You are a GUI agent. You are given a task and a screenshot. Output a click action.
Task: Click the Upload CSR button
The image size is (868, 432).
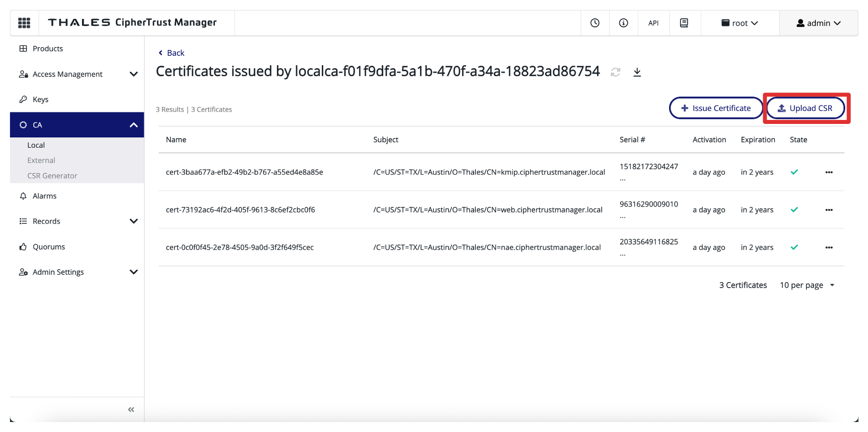(x=805, y=108)
